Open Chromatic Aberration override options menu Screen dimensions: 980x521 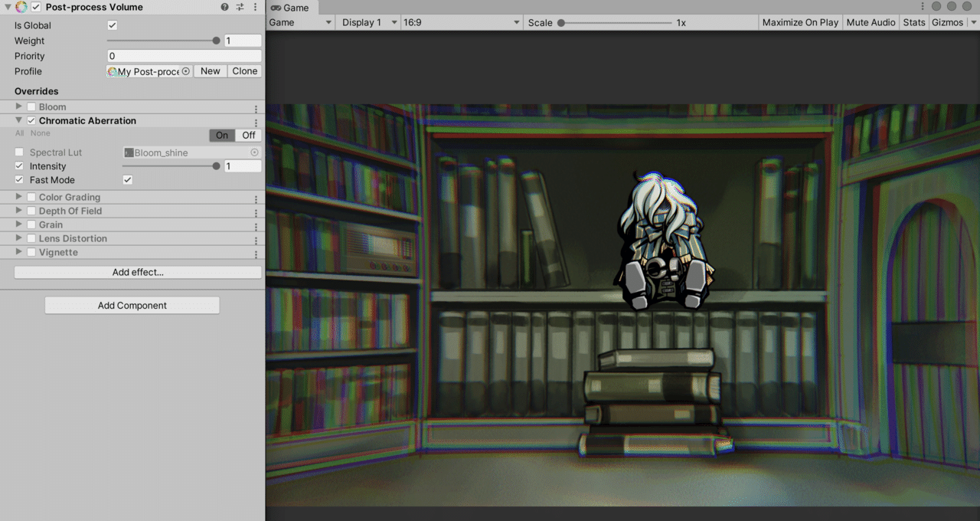tap(256, 122)
